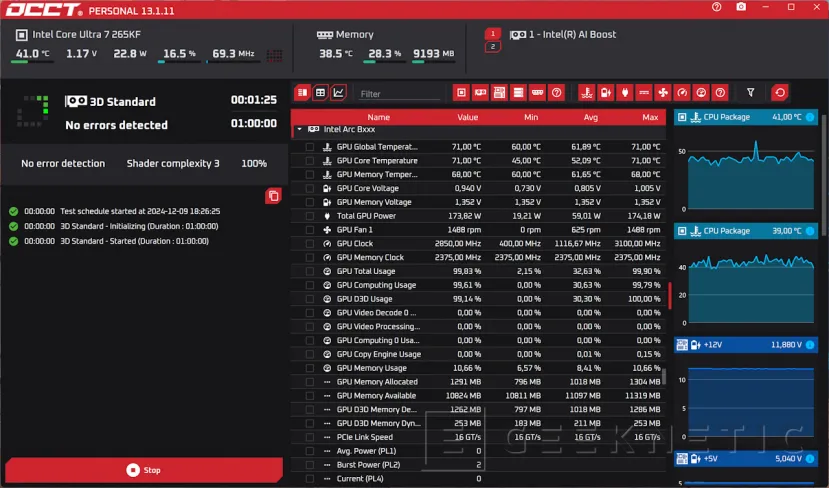Image resolution: width=829 pixels, height=488 pixels.
Task: Open the CPU core grid icon
Action: coord(274,55)
